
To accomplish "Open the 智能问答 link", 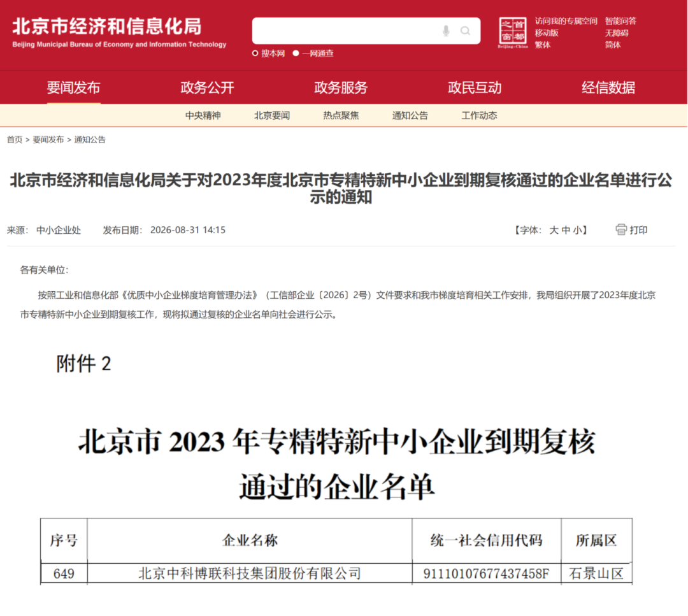I will click(x=620, y=21).
